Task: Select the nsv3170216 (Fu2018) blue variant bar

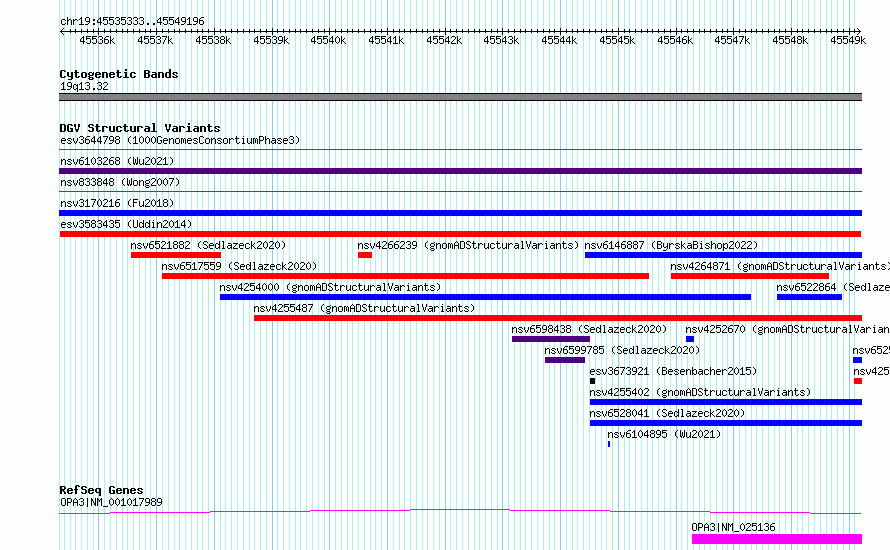Action: (x=460, y=213)
